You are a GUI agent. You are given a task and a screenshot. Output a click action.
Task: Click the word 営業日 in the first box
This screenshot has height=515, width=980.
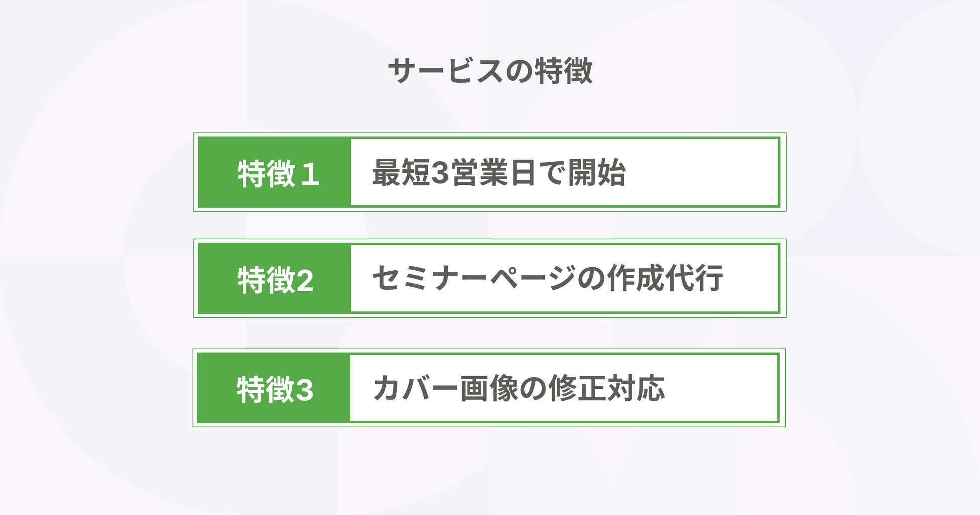coord(493,173)
